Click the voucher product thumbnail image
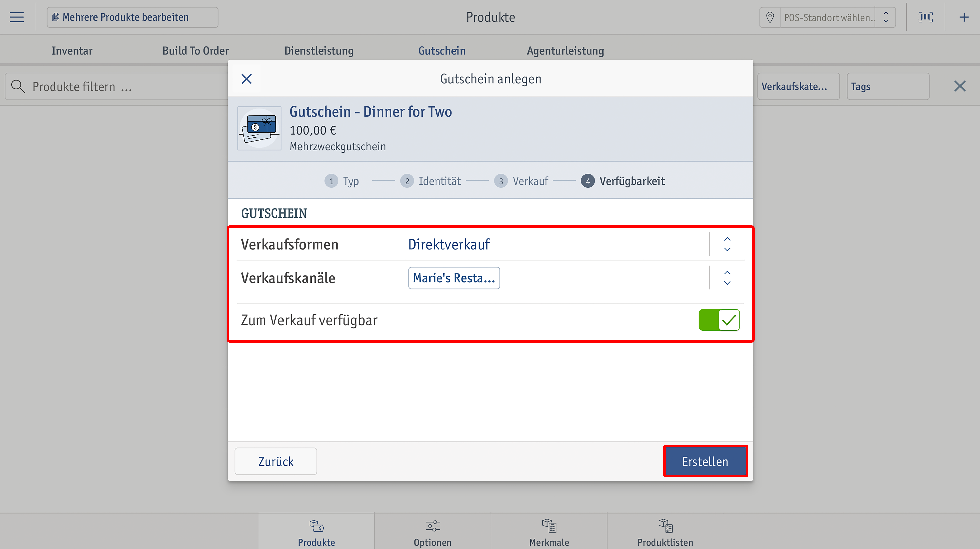 (259, 128)
